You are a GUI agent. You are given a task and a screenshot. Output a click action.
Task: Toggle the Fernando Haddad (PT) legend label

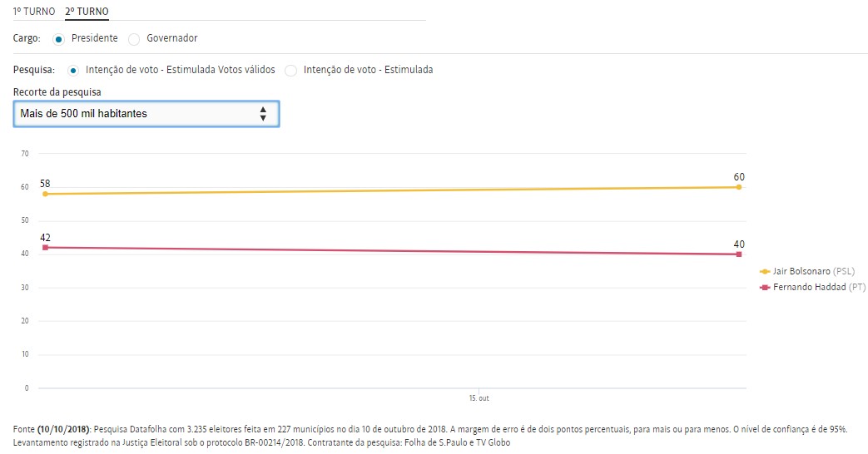814,287
